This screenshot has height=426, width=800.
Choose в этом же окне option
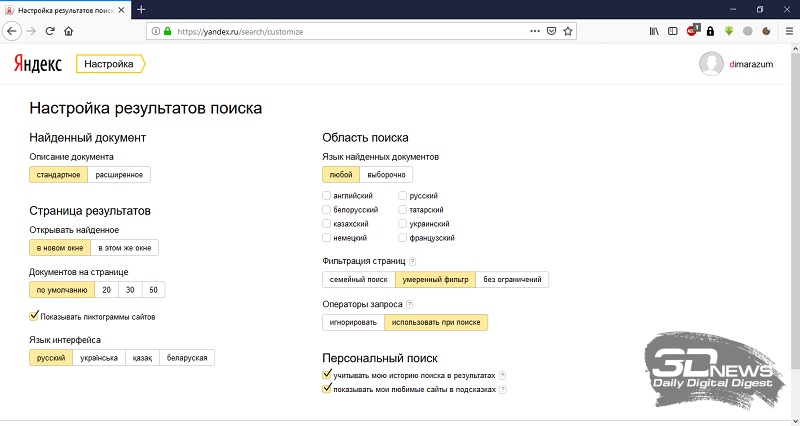pos(125,248)
